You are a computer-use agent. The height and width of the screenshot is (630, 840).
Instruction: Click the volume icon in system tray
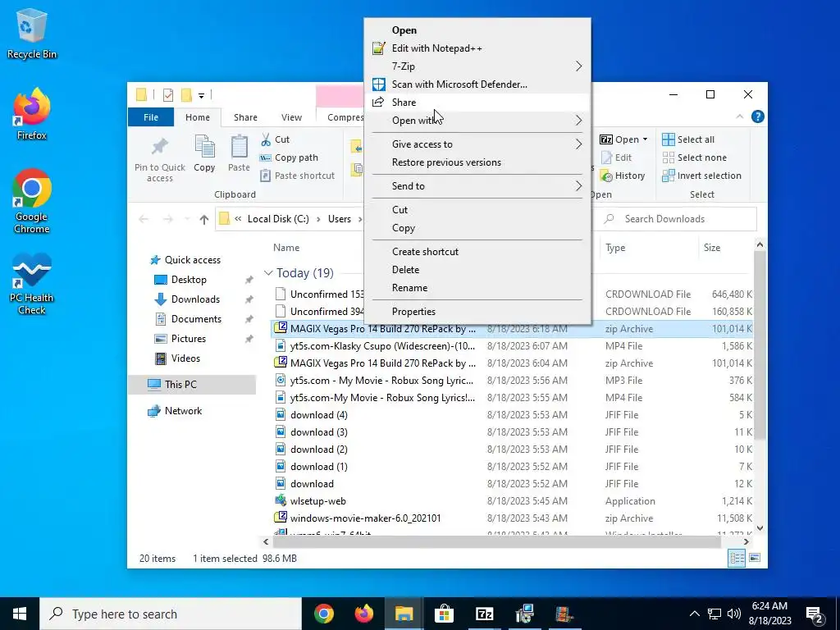734,614
